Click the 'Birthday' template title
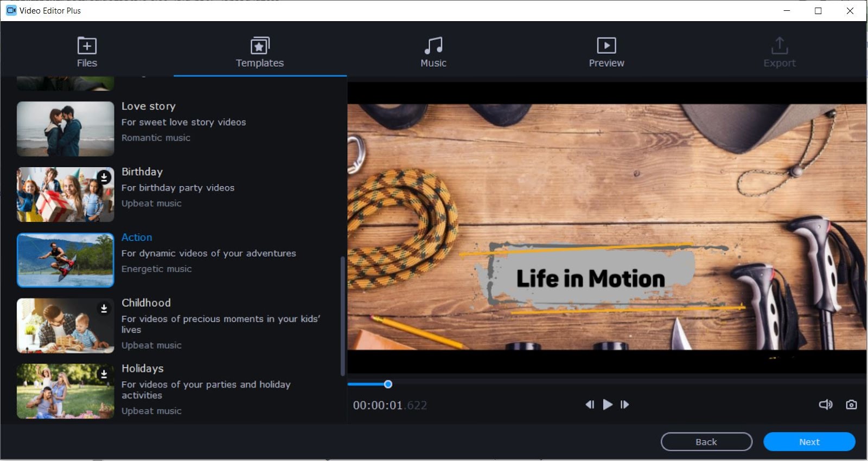 point(142,172)
